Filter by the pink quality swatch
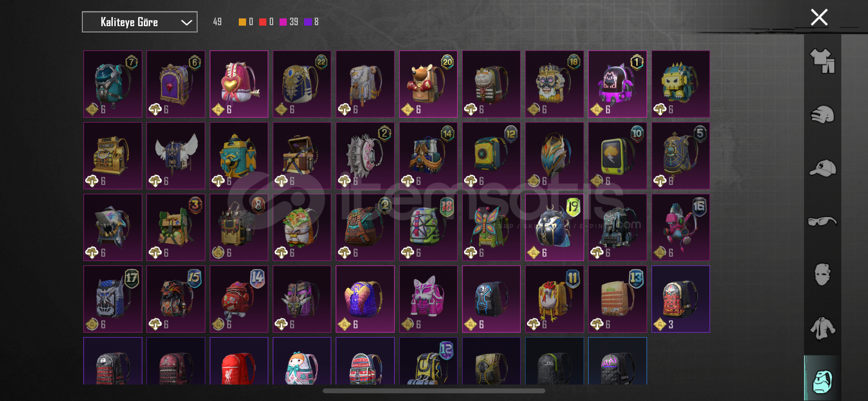Image resolution: width=868 pixels, height=401 pixels. (x=283, y=22)
